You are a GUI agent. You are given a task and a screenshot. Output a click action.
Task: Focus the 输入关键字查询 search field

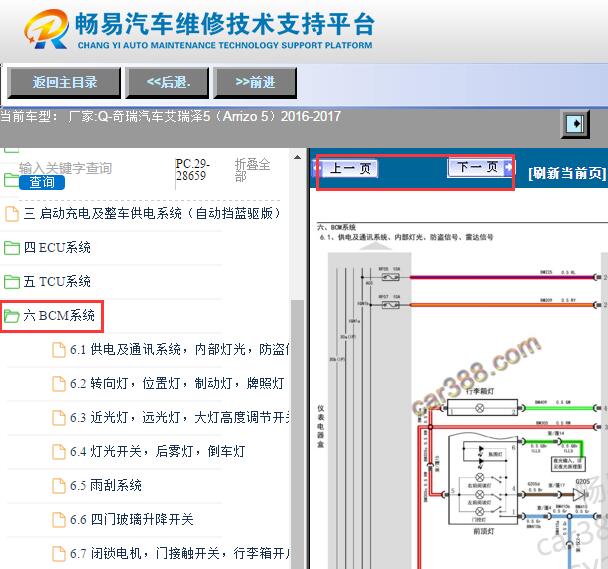point(65,168)
